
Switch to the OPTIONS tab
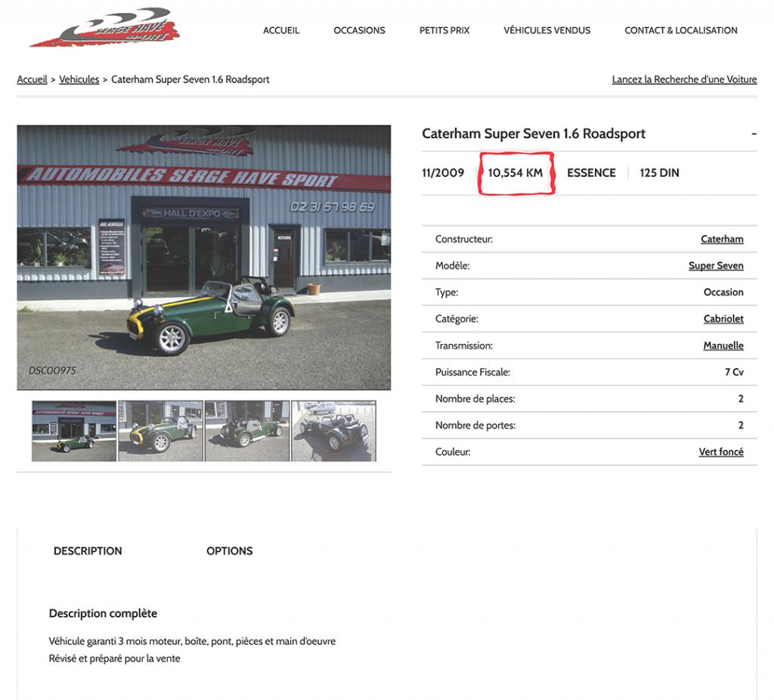tap(230, 551)
